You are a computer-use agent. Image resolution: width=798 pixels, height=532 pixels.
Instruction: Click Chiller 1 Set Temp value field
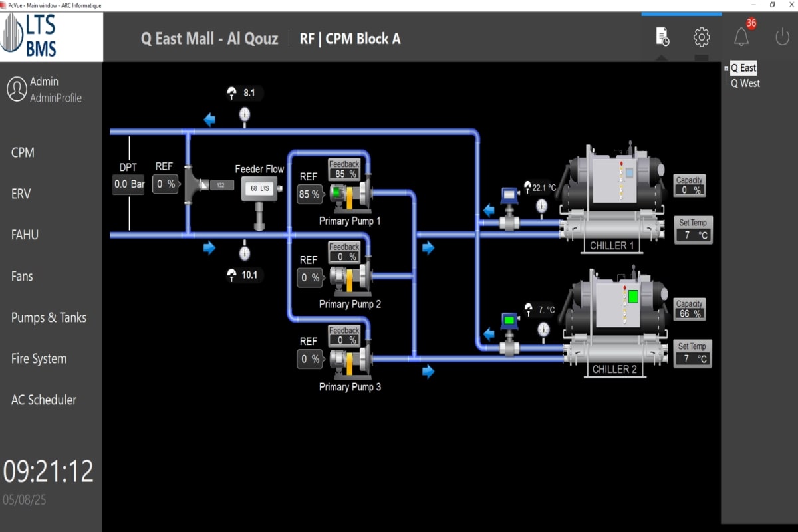pos(693,235)
